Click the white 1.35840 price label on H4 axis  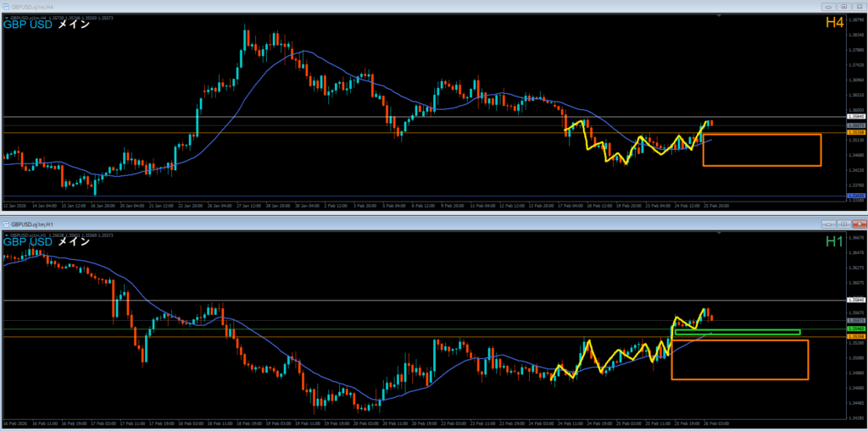(856, 117)
